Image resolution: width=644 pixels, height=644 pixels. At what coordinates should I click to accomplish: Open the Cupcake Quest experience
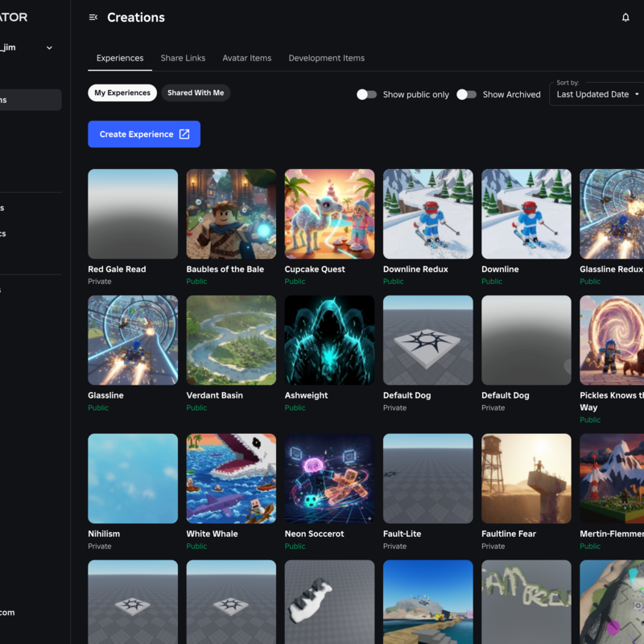[x=329, y=213]
